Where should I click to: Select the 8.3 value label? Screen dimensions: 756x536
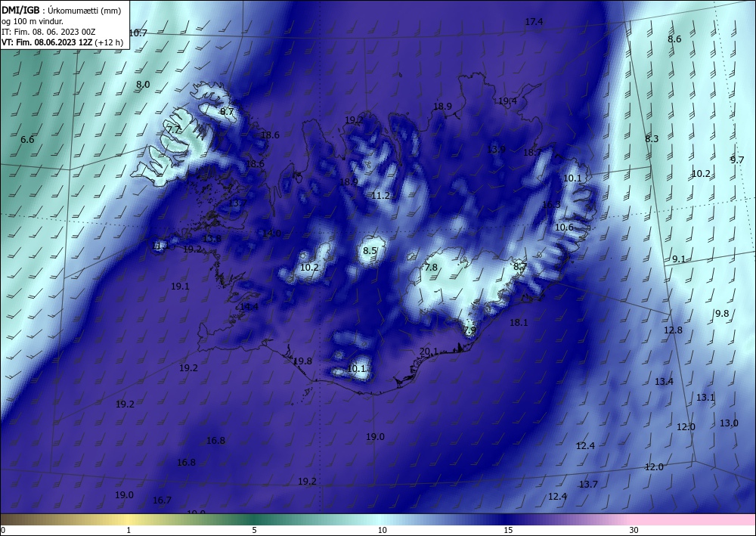click(652, 139)
